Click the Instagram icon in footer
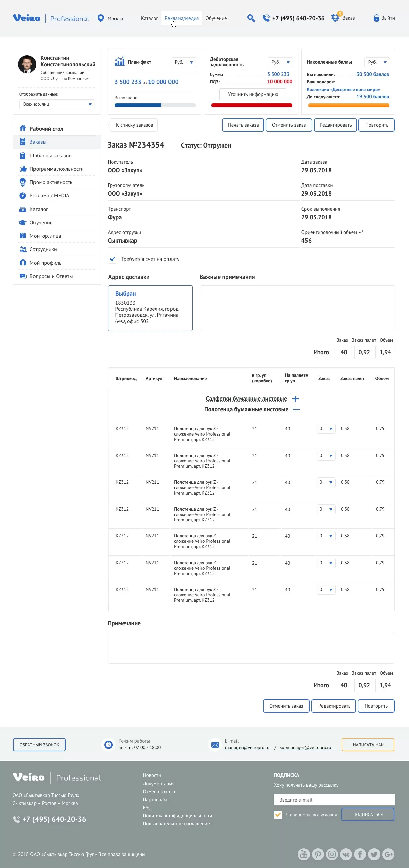This screenshot has height=868, width=409. coord(332,854)
